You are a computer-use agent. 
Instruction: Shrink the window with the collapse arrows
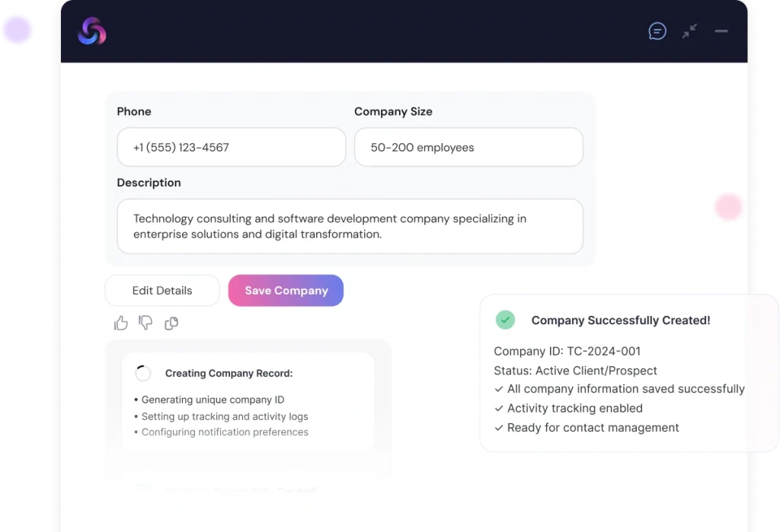(x=689, y=31)
